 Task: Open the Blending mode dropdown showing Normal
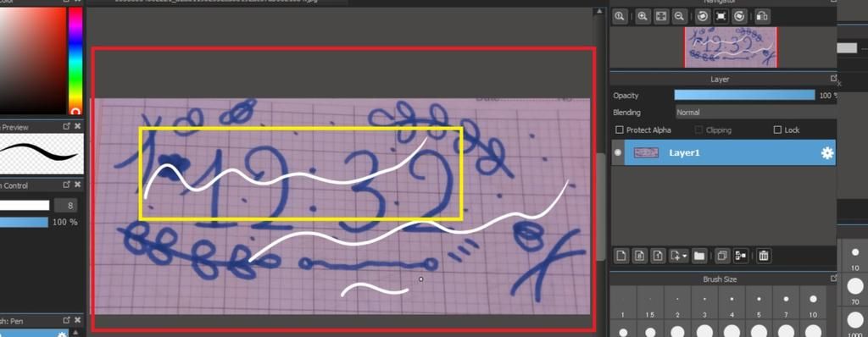pyautogui.click(x=755, y=113)
